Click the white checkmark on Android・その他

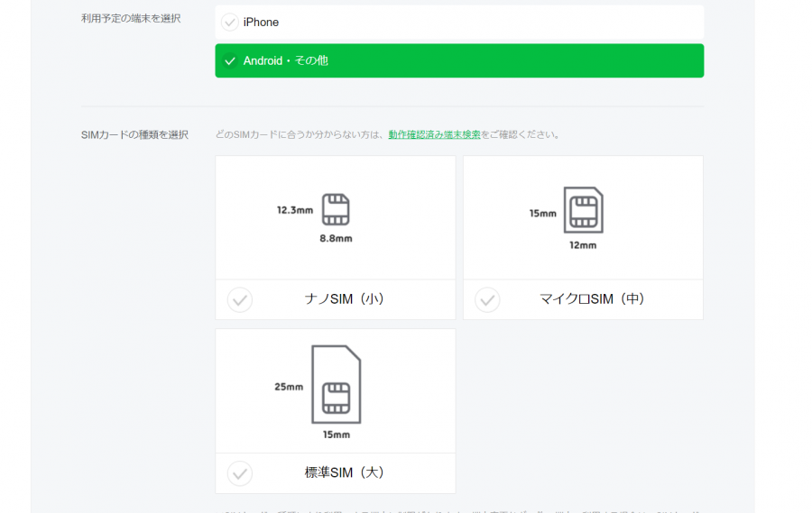tap(230, 61)
